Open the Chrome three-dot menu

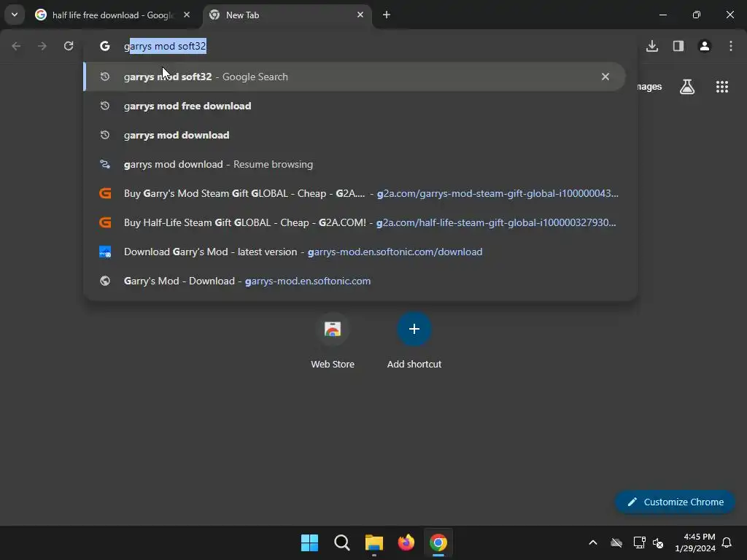(731, 46)
